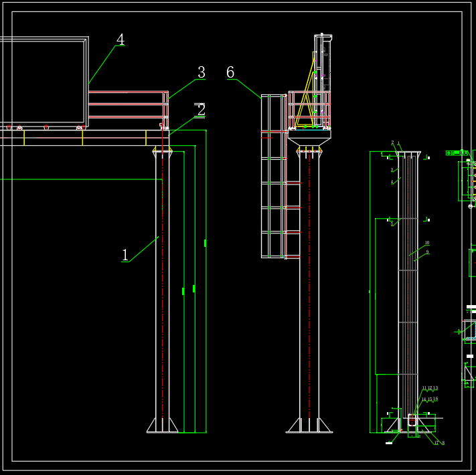The width and height of the screenshot is (476, 475).
Task: Click callout number 9 in the section view
Action: (x=427, y=252)
